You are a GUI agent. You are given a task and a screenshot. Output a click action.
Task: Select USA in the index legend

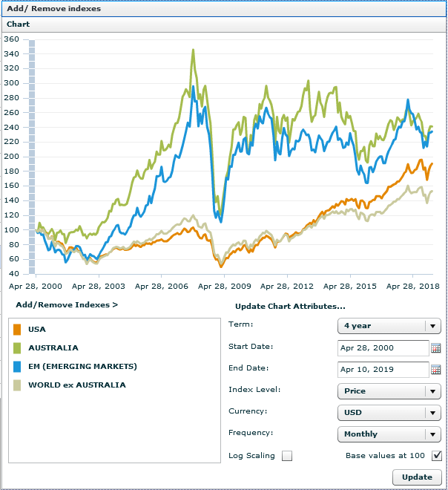37,330
